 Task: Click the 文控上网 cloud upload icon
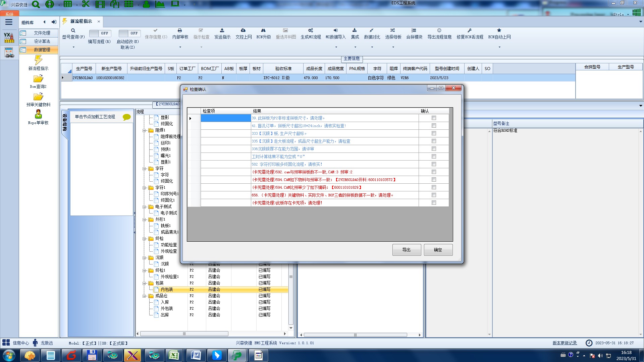click(243, 31)
